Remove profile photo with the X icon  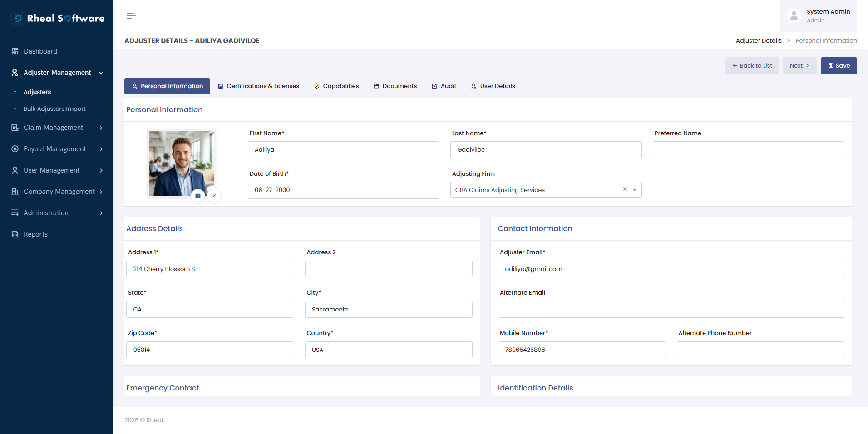tap(214, 196)
